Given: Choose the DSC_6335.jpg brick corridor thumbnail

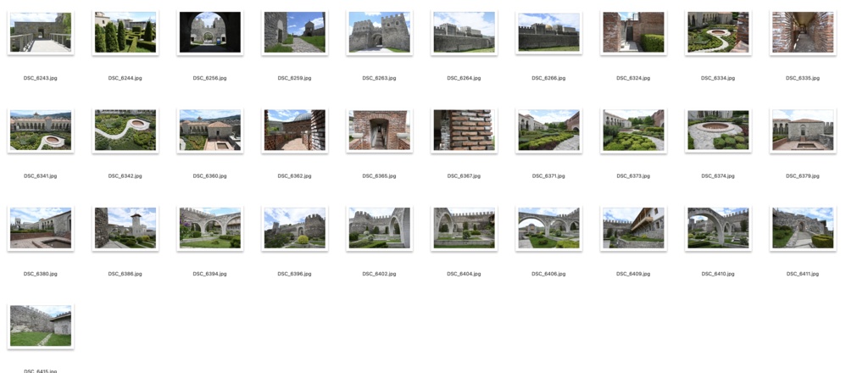Looking at the screenshot, I should [803, 32].
